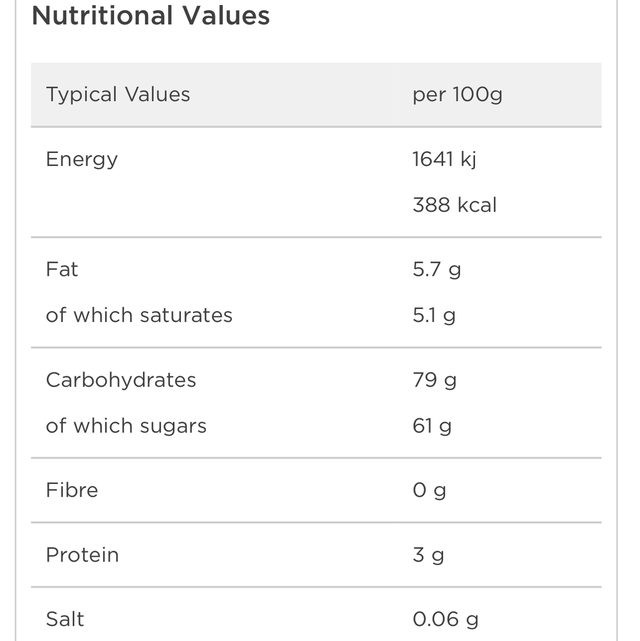Select the Typical Values column header

coord(118,95)
